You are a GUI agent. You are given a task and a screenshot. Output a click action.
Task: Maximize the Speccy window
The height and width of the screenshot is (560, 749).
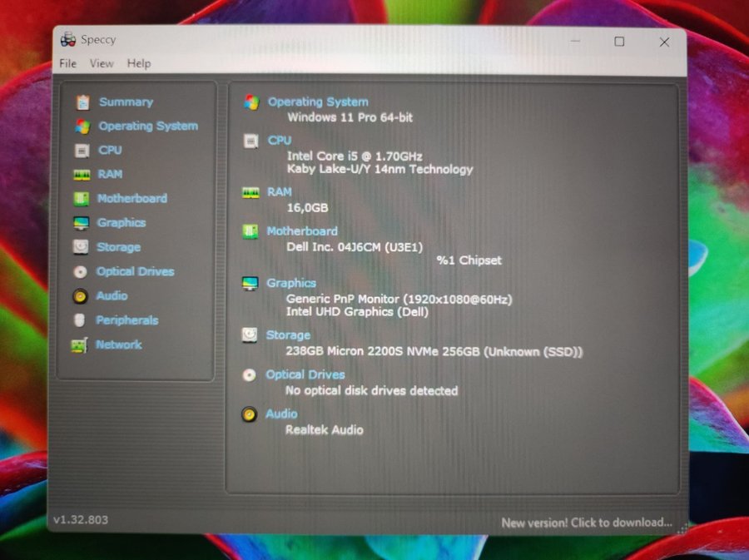(619, 42)
